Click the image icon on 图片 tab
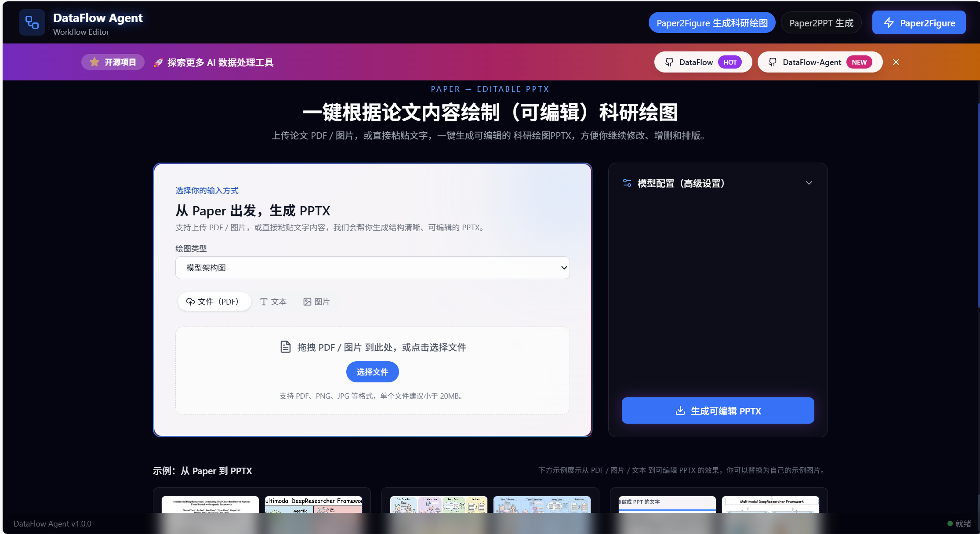 tap(308, 302)
